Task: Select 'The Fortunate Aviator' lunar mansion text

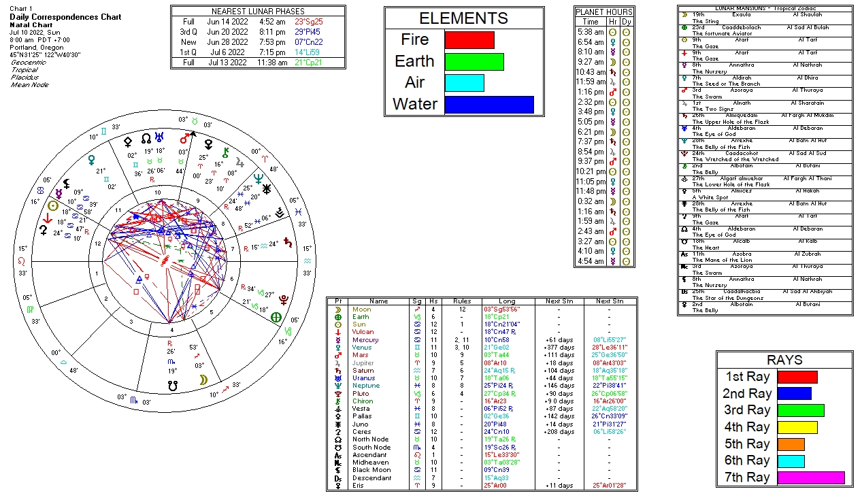Action: coord(721,33)
